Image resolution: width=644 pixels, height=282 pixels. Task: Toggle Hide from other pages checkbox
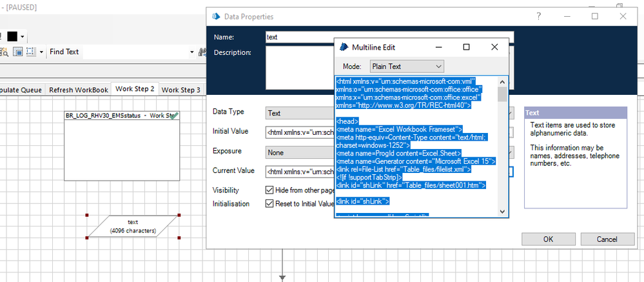[x=270, y=190]
